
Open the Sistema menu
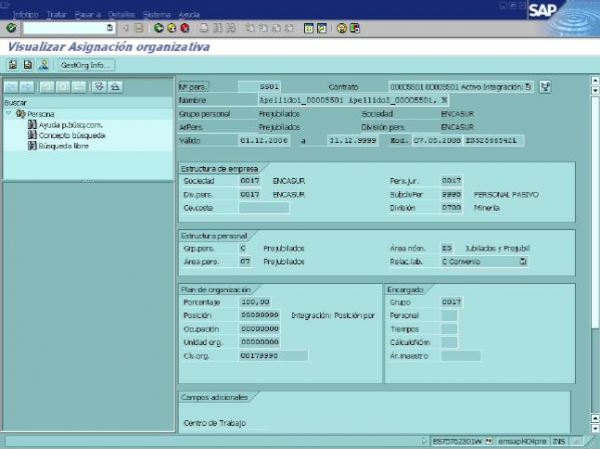pos(157,15)
